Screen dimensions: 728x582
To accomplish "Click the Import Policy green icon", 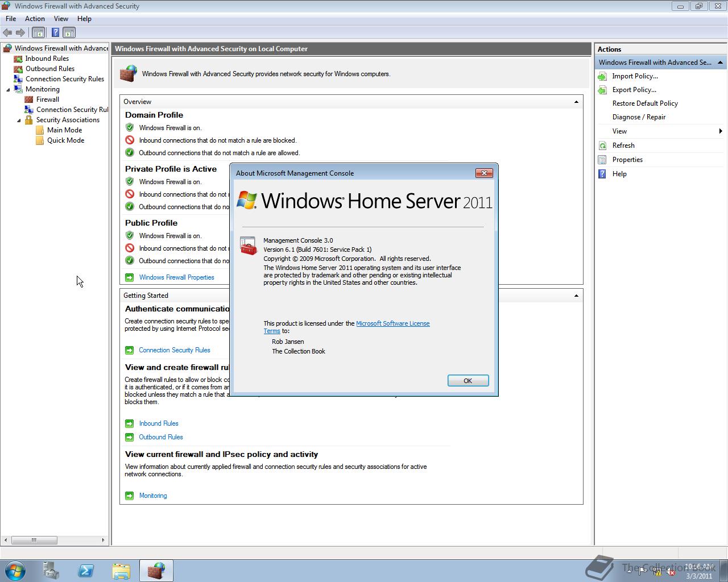I will tap(602, 76).
